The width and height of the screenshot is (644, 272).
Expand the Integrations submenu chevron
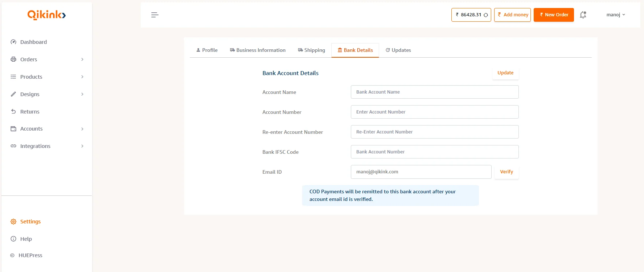pos(82,146)
